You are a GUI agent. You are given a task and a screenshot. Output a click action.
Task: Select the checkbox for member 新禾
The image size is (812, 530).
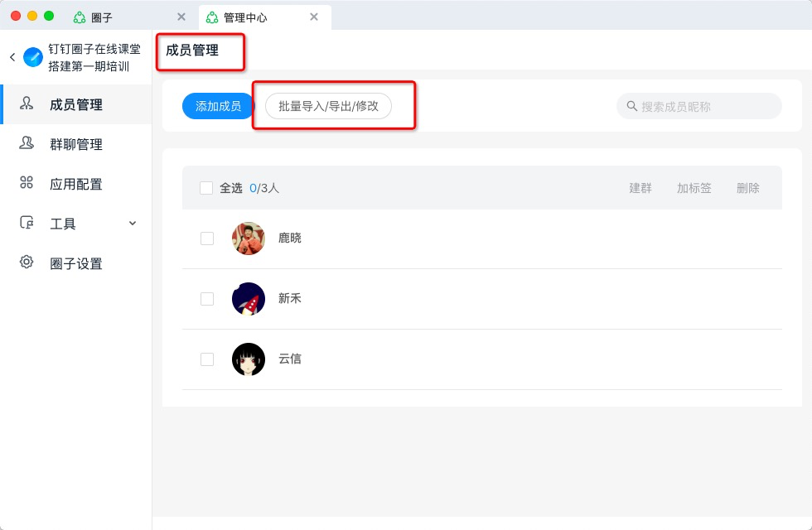point(207,299)
